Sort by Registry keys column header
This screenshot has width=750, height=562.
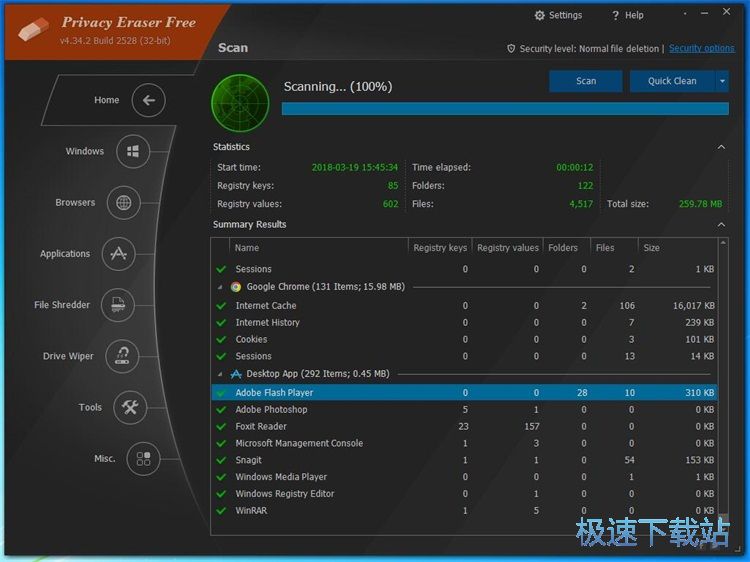click(x=440, y=248)
